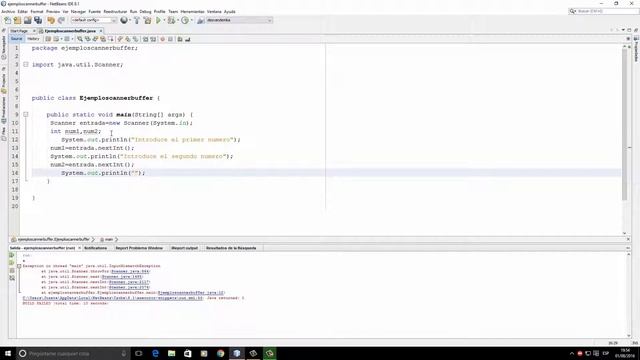
Task: Click the red Start Macro Recording icon
Action: point(162,39)
